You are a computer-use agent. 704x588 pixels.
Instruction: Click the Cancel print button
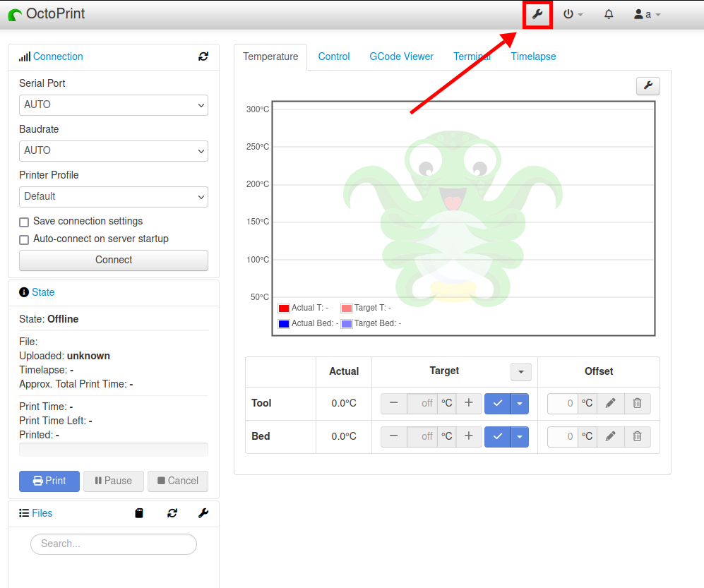tap(178, 481)
